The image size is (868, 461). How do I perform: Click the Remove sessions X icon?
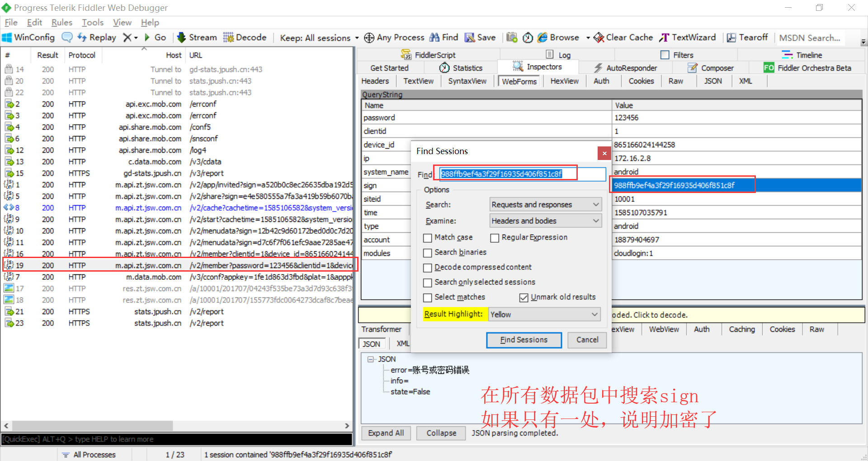pos(127,38)
